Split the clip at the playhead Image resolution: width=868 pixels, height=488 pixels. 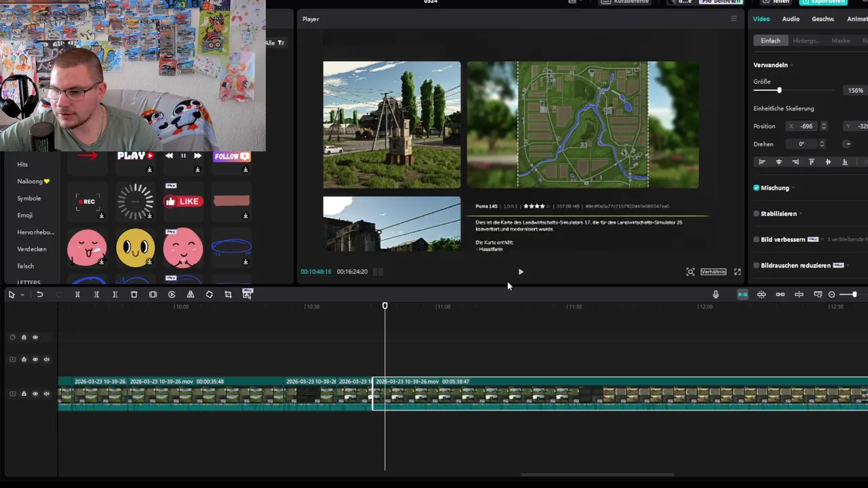tap(77, 295)
